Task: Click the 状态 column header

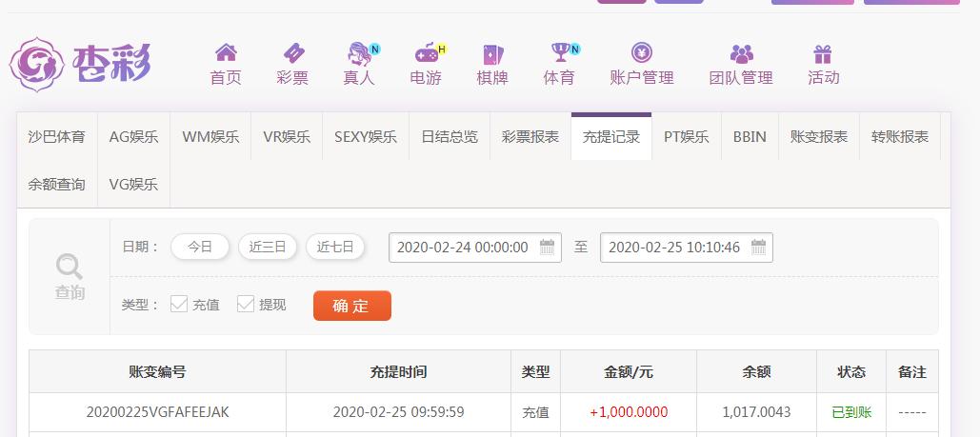Action: coord(851,372)
